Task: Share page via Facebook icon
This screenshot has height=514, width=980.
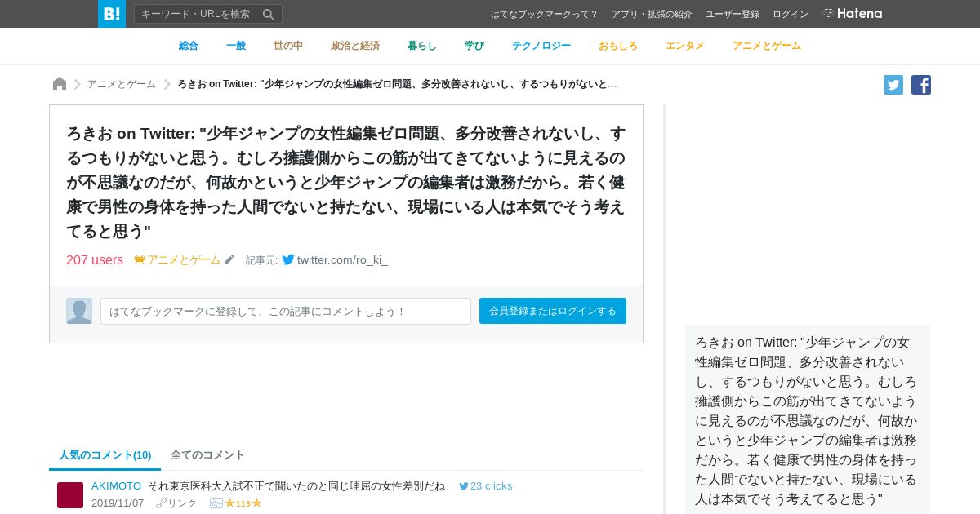Action: tap(921, 85)
